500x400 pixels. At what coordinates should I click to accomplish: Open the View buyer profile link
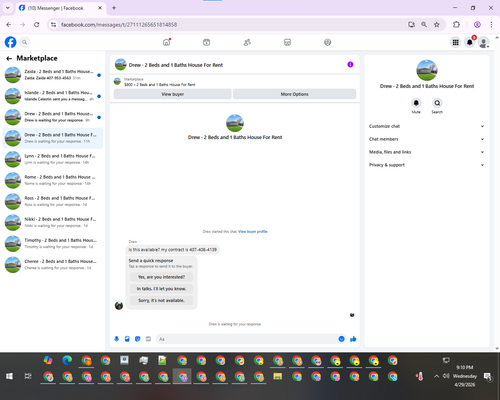click(253, 232)
